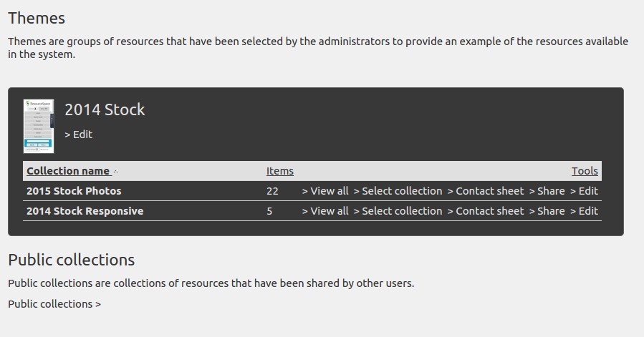
Task: Open the 2014 Stock theme thumbnail
Action: tap(39, 126)
